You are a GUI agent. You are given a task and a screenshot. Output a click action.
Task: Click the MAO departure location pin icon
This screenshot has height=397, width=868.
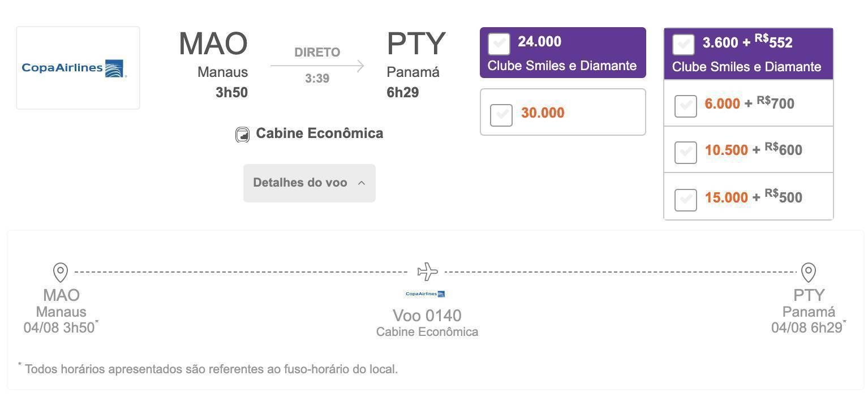(61, 273)
